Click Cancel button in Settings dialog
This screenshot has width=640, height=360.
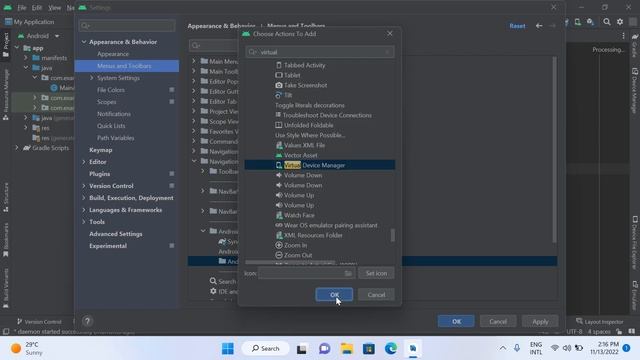[498, 321]
